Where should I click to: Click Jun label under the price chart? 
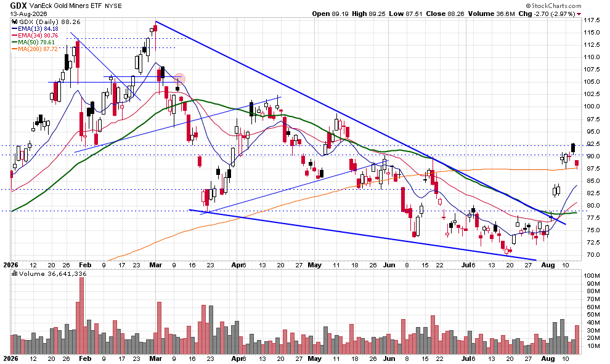[389, 265]
